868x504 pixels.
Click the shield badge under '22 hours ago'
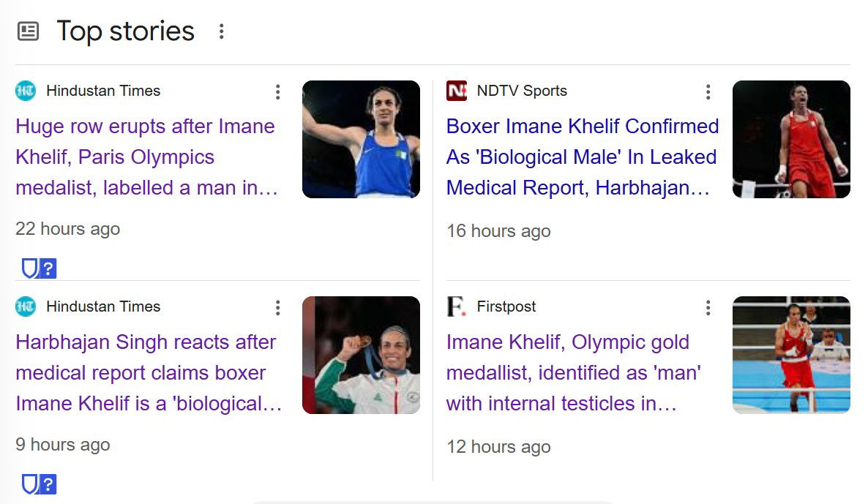point(29,268)
